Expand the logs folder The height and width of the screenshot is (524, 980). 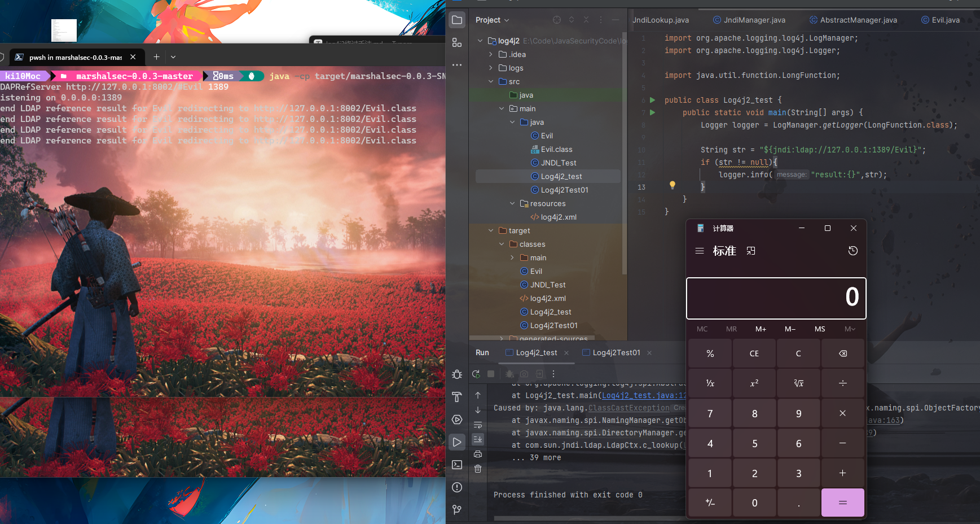(491, 68)
